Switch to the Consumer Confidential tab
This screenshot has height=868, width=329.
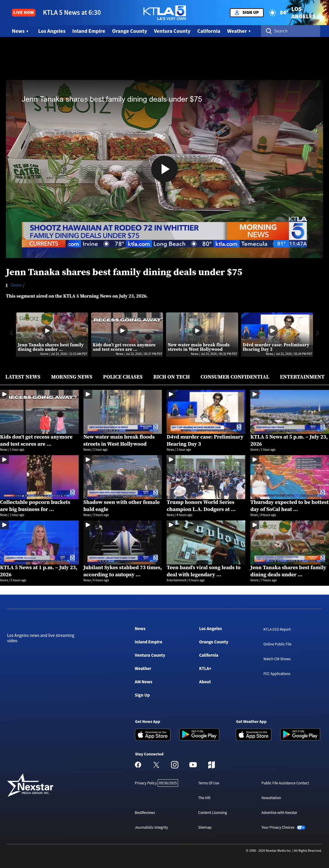tap(235, 377)
